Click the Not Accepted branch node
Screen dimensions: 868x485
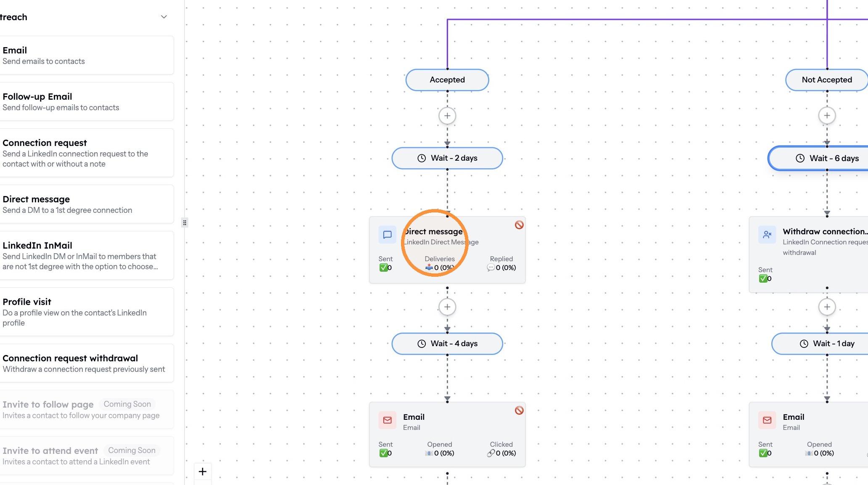[x=827, y=80]
